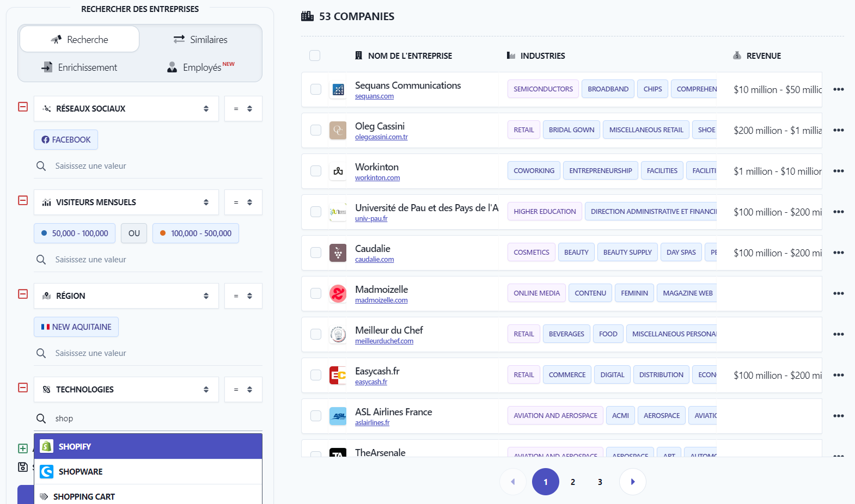Check the Oleg Cassini row checkbox

[316, 130]
